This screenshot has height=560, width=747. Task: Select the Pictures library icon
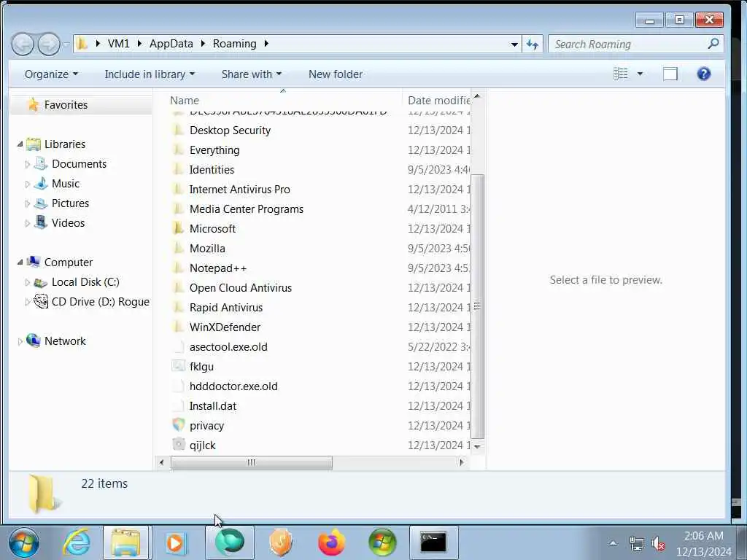(41, 203)
